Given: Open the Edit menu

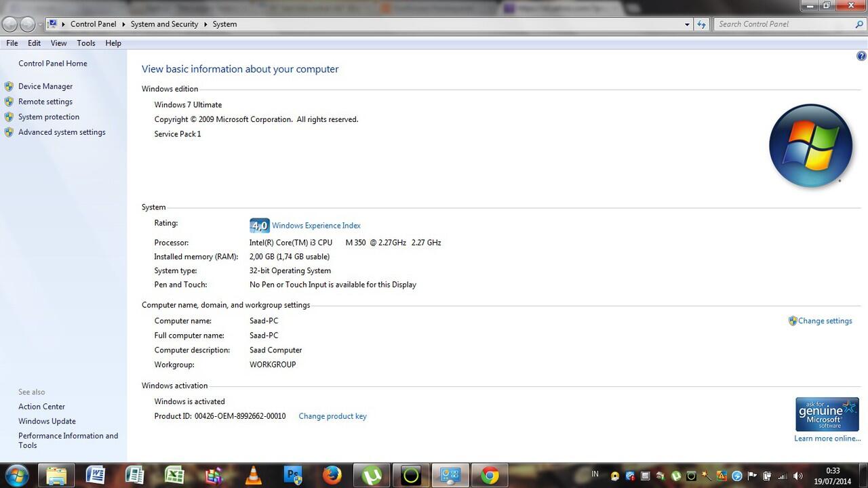Looking at the screenshot, I should click(35, 43).
